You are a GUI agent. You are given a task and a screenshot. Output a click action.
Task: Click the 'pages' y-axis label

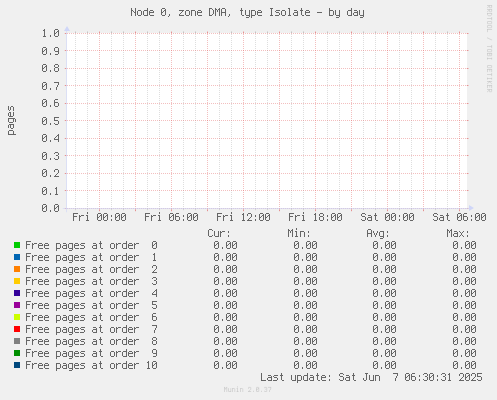[11, 120]
